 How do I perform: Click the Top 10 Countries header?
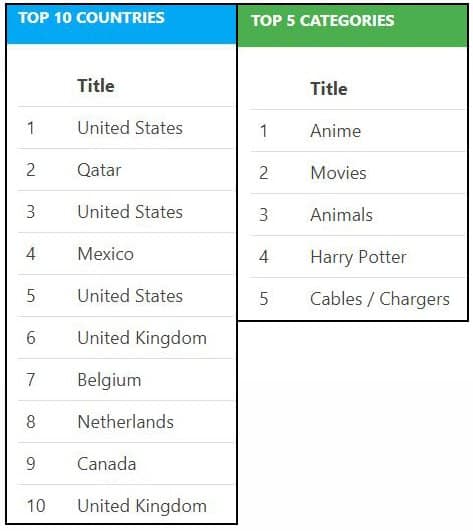91,18
